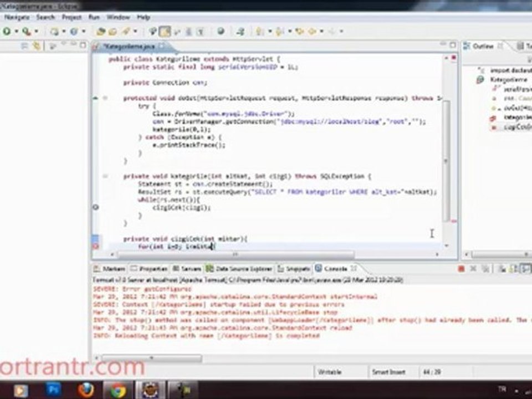Select the doGet method in Outline
Viewport: 532px width, 399px height.
coord(518,108)
